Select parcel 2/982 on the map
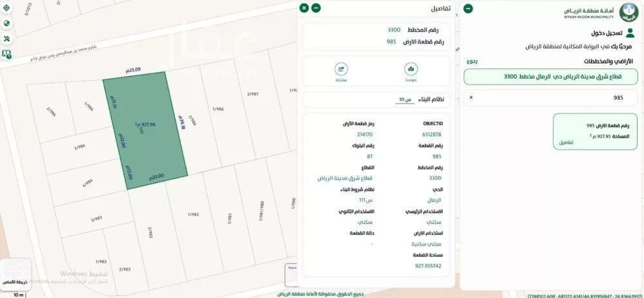This screenshot has height=298, width=644. pos(150,233)
